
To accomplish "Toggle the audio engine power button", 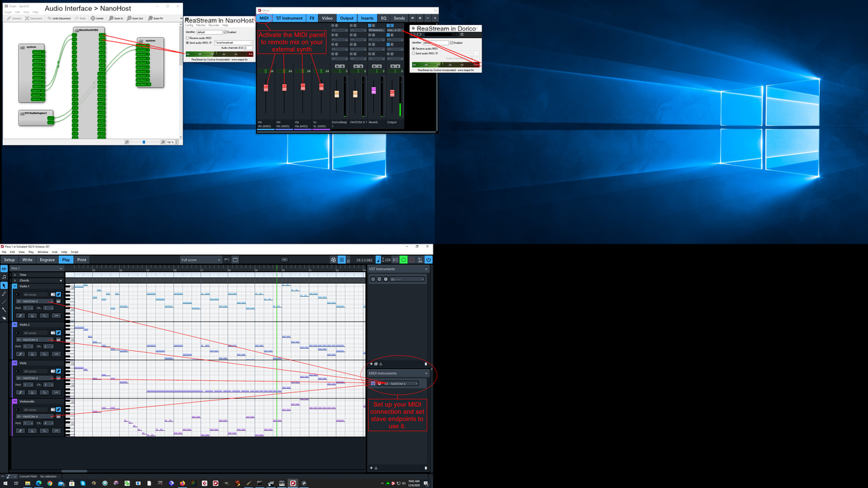I will [429, 260].
